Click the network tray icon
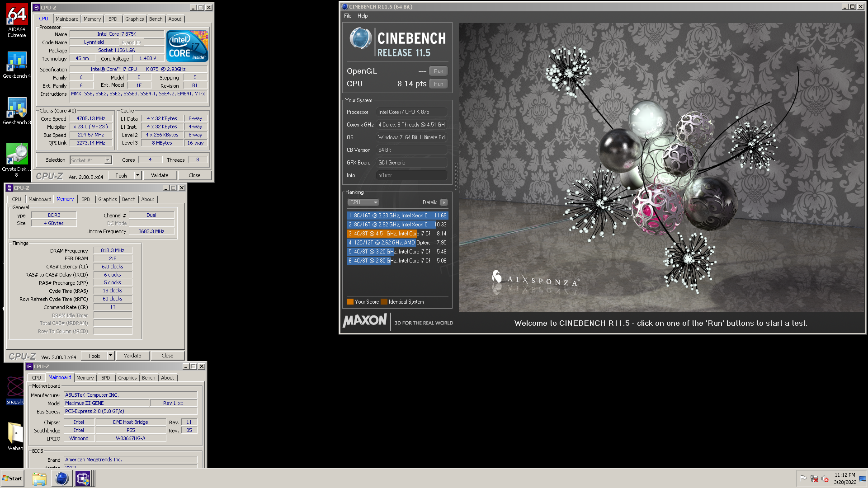868x488 pixels. click(814, 479)
